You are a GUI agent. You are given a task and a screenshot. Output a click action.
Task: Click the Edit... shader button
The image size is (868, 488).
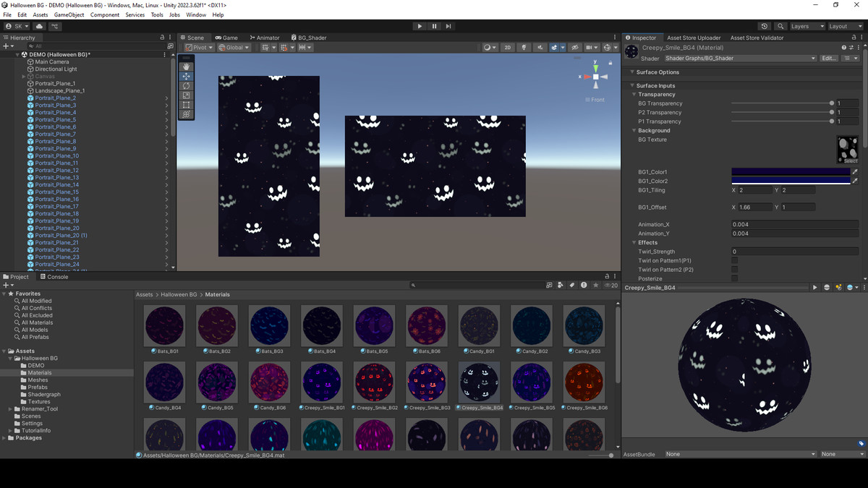point(829,59)
